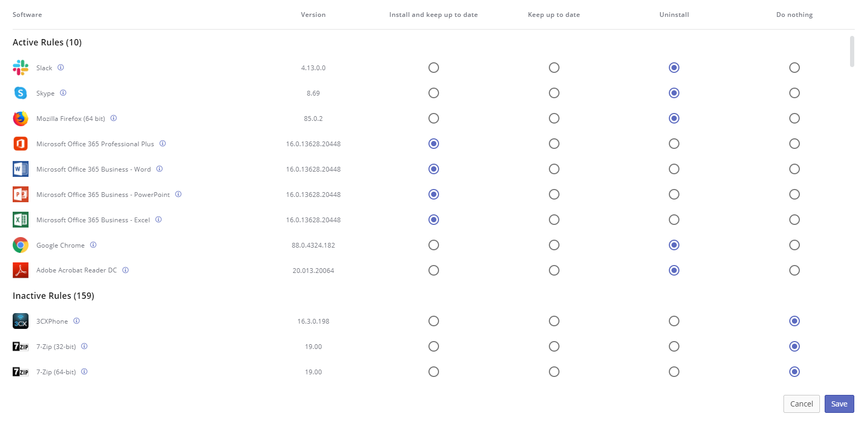Image resolution: width=868 pixels, height=425 pixels.
Task: Cancel the rule changes
Action: (801, 404)
